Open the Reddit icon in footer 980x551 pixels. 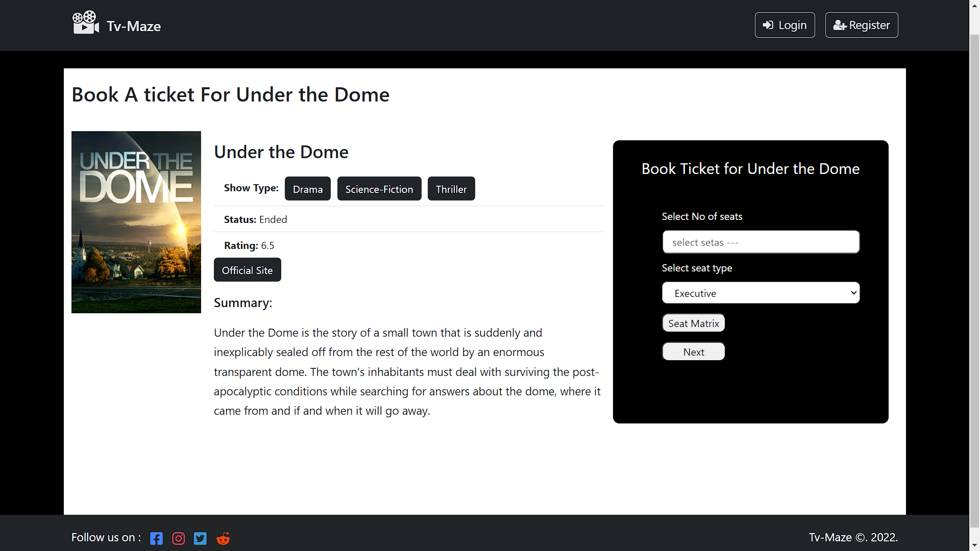pos(223,538)
